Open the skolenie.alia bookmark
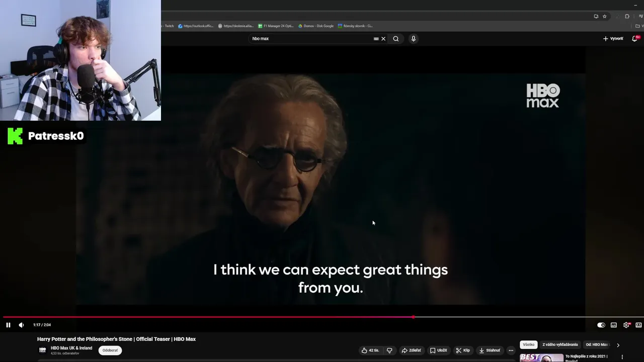Screen dimensions: 644x362 click(235, 26)
